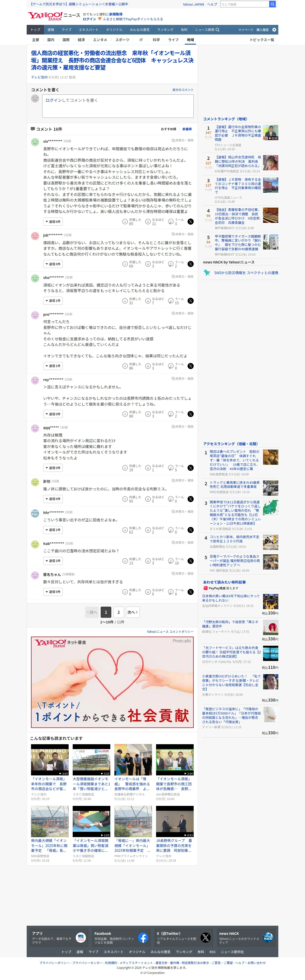
Task: Expand 返信0件 under qqq***** comment
Action: tap(53, 468)
